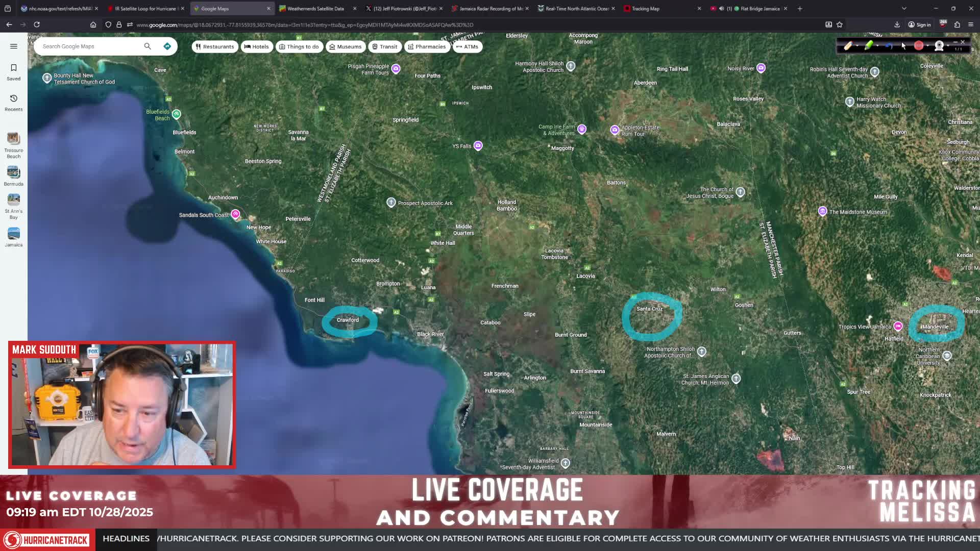
Task: Open the Saved places sidebar icon
Action: click(x=14, y=72)
